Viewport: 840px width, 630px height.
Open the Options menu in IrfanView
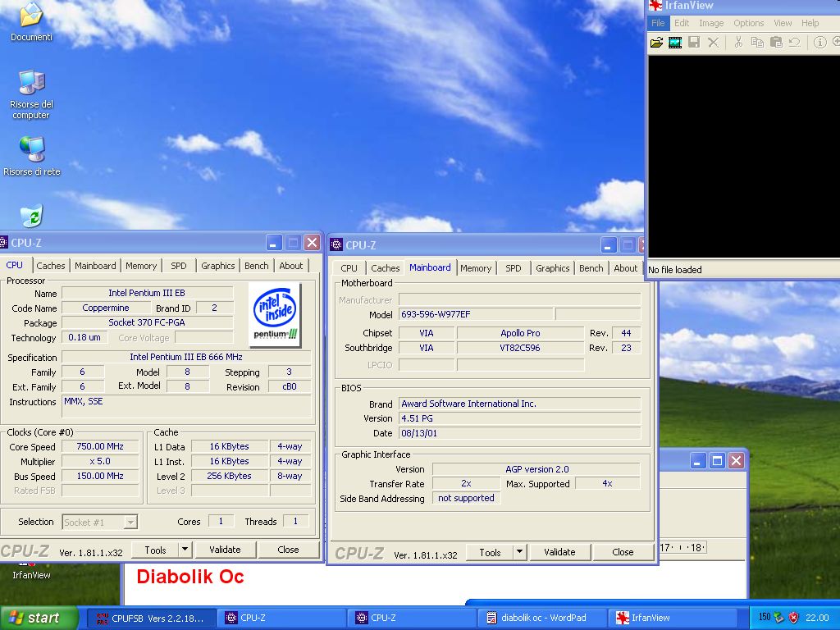click(x=748, y=23)
